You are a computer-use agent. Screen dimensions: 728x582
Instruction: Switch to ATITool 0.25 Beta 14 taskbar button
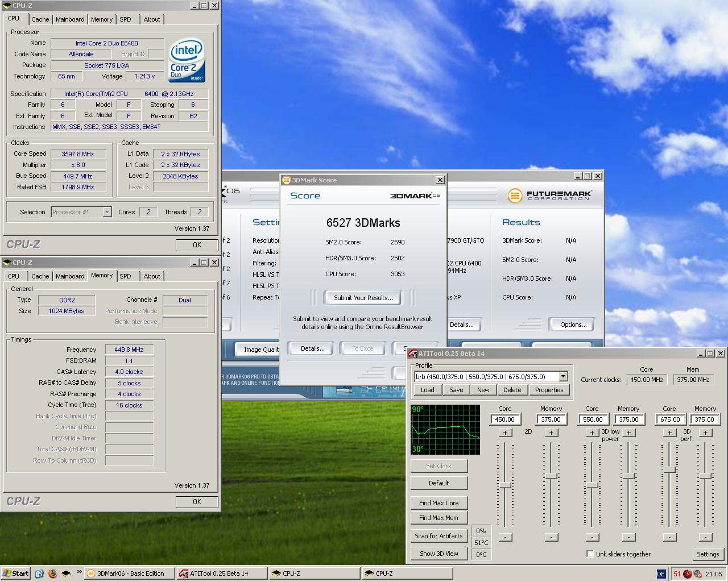[x=221, y=573]
